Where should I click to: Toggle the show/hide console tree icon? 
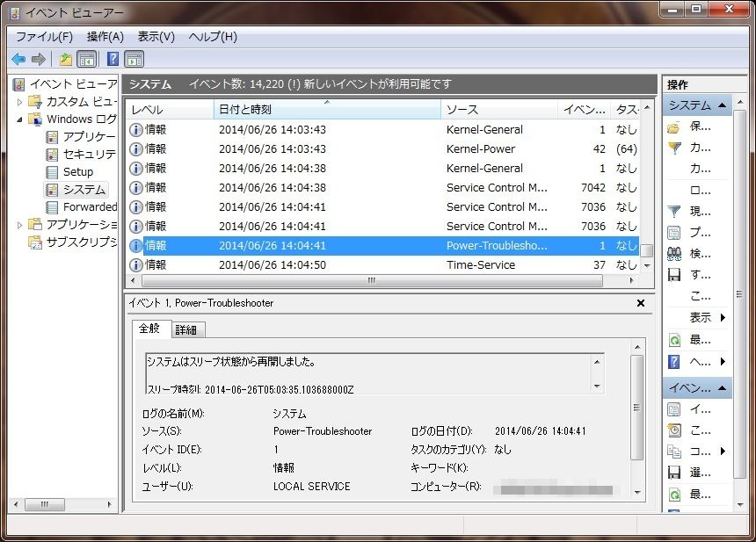(x=87, y=59)
